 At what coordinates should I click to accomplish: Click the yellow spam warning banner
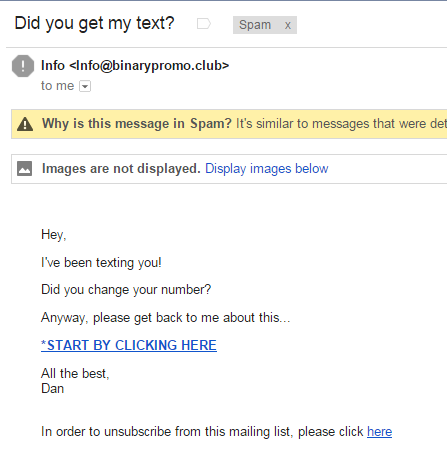pos(229,124)
